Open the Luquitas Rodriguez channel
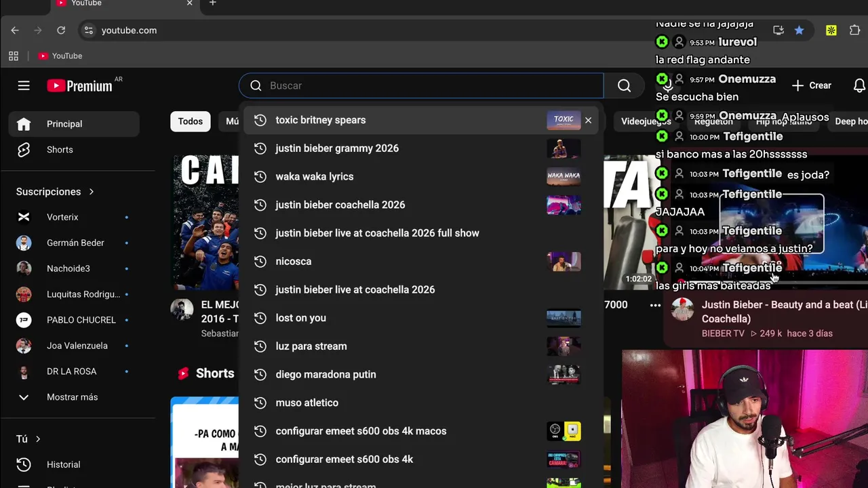Viewport: 868px width, 488px height. pyautogui.click(x=74, y=294)
